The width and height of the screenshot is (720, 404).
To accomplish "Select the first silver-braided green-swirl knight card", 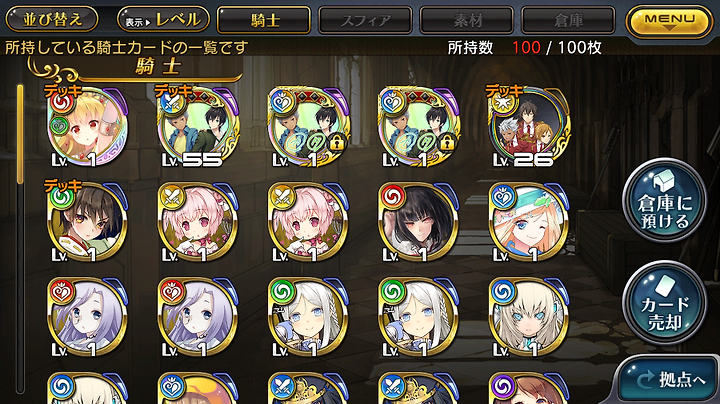I will (x=308, y=317).
